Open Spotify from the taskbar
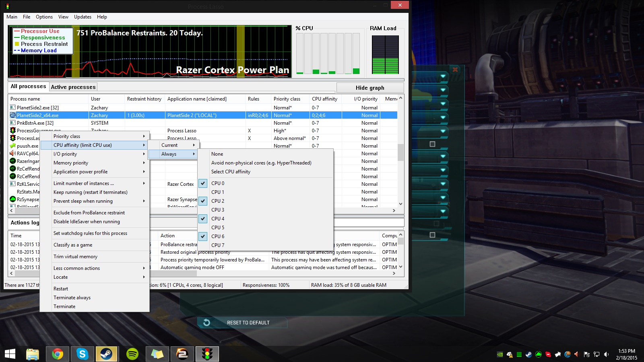Viewport: 644px width, 362px height. tap(132, 354)
